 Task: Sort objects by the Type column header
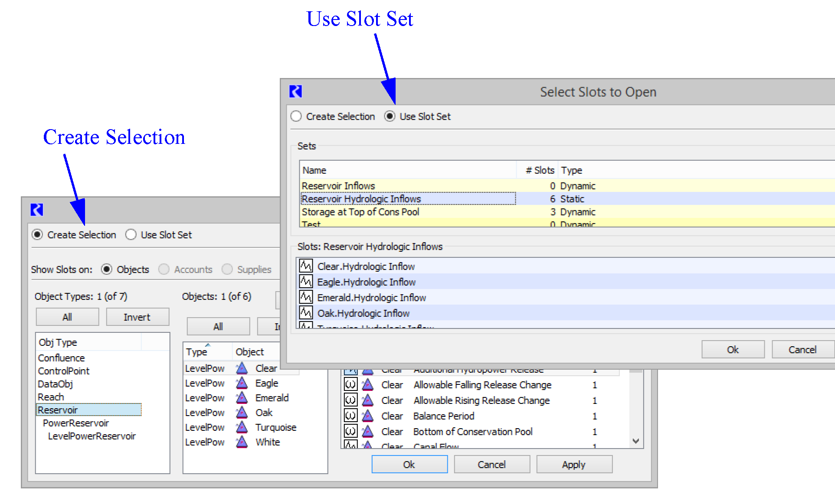196,352
